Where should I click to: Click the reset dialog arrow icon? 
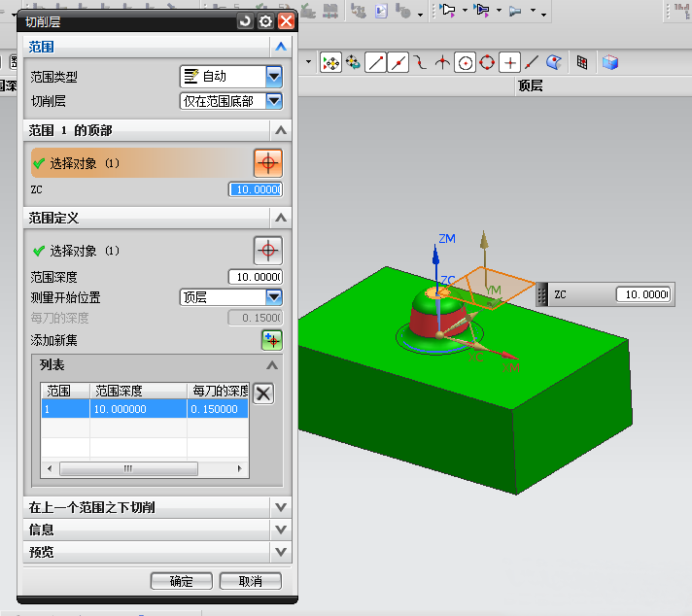click(x=246, y=20)
